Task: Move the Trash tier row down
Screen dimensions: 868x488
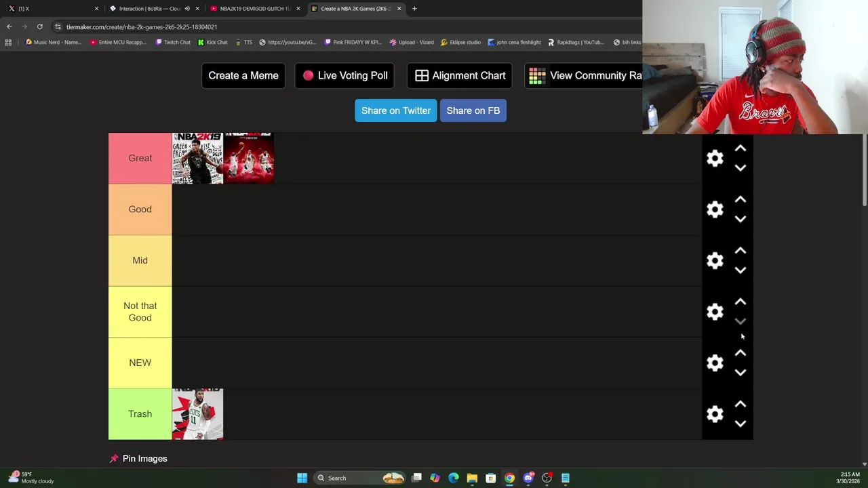Action: click(741, 424)
